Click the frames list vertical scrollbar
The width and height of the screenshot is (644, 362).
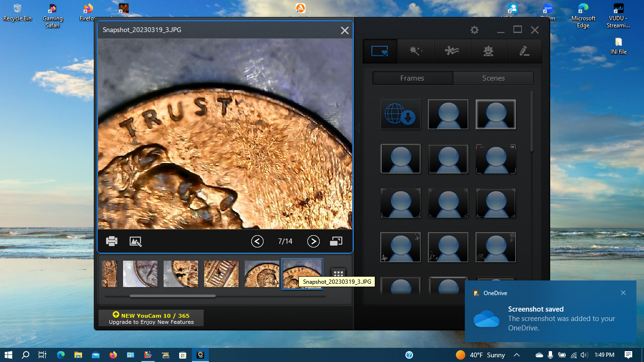(x=532, y=122)
